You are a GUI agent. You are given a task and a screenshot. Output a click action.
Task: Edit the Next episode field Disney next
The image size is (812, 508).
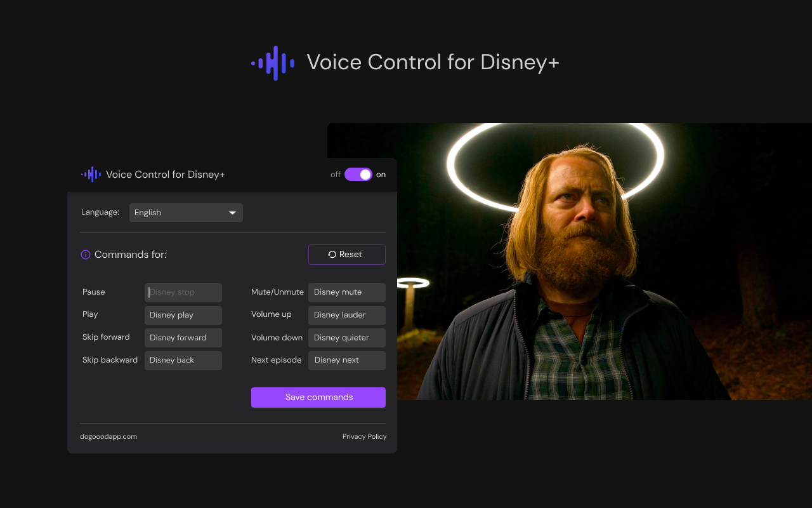click(347, 360)
